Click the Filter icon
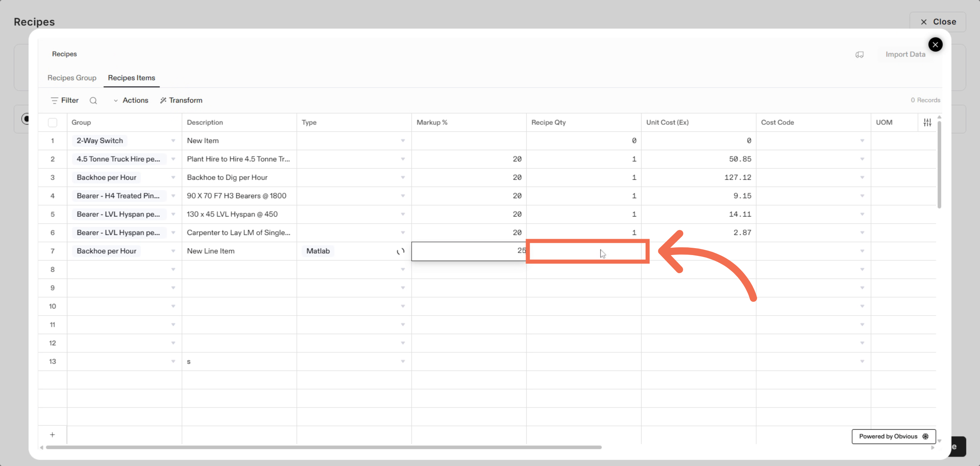The width and height of the screenshot is (980, 466). click(x=55, y=100)
